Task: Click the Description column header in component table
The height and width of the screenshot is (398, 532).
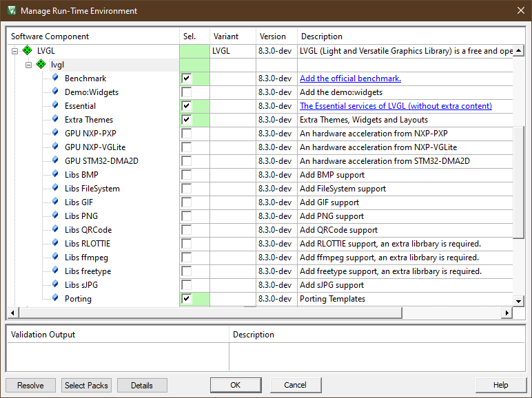Action: point(411,36)
